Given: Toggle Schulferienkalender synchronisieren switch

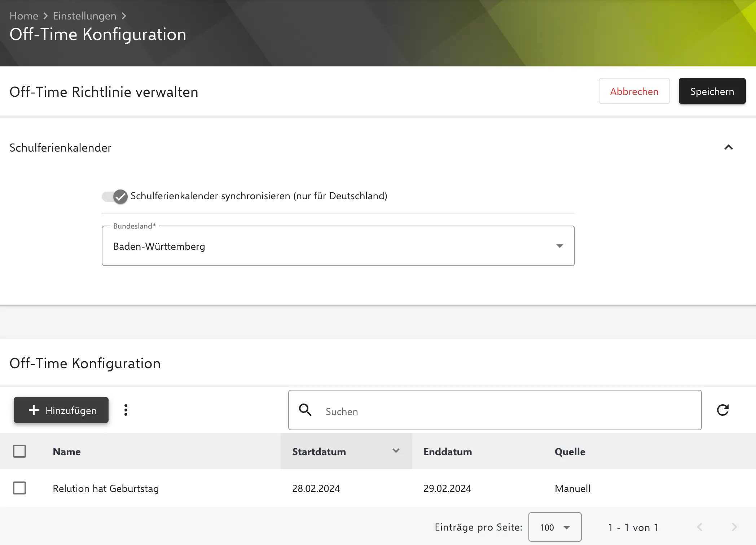Looking at the screenshot, I should [x=115, y=197].
